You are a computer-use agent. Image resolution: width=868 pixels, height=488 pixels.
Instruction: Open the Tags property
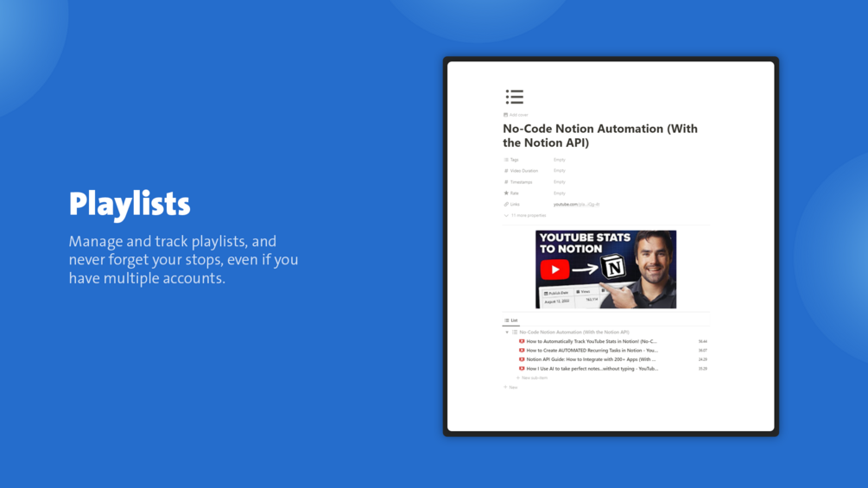point(511,159)
